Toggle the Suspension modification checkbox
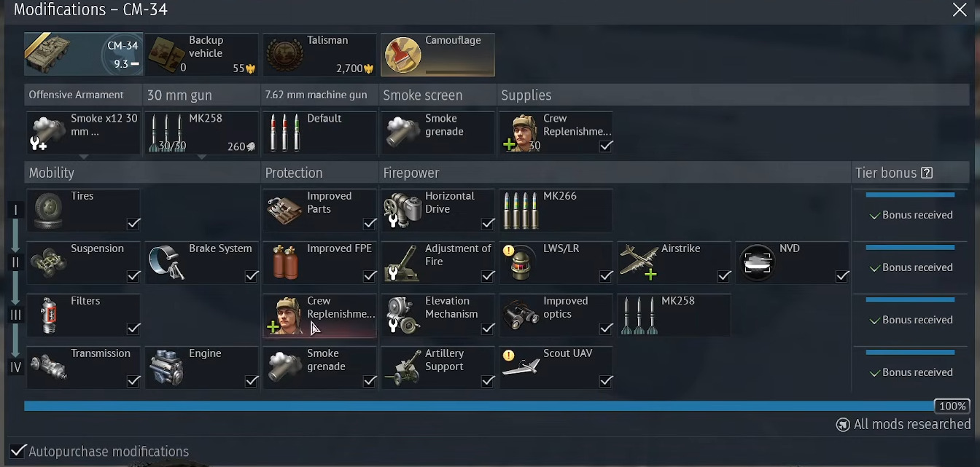This screenshot has height=467, width=980. 133,276
